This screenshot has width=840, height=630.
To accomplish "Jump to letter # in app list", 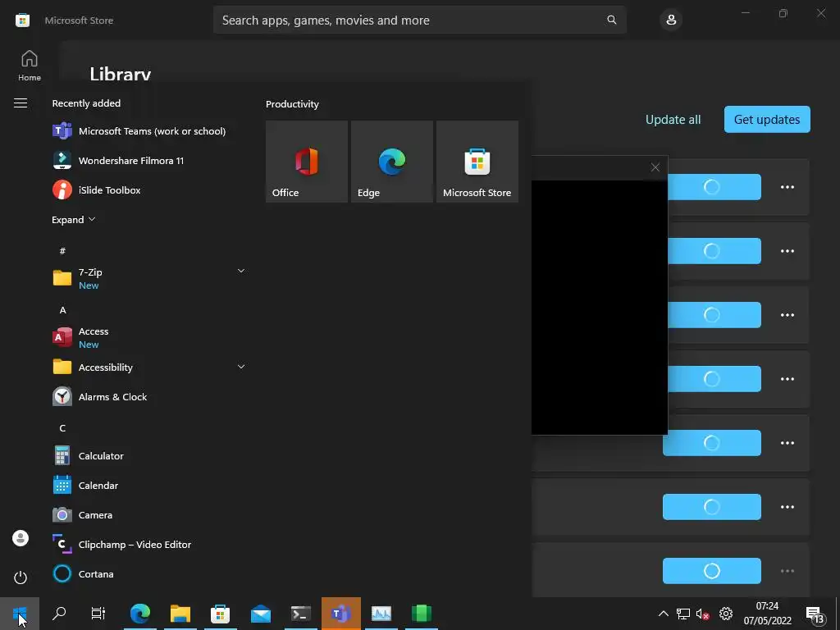I will click(62, 251).
